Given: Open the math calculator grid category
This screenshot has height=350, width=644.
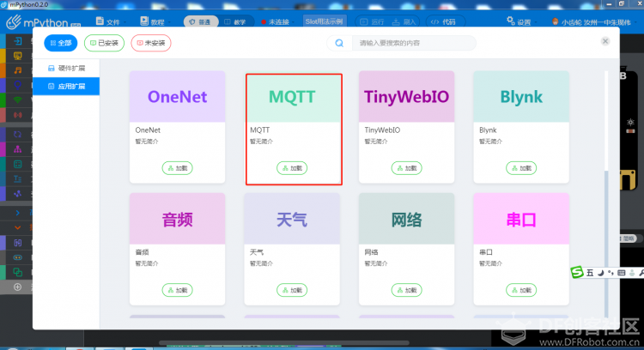Looking at the screenshot, I should [18, 164].
